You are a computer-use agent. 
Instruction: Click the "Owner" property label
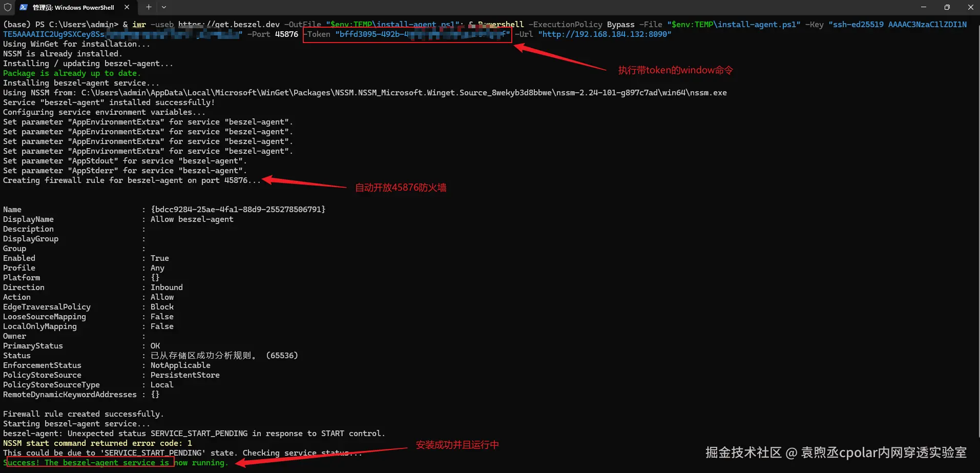coord(14,336)
